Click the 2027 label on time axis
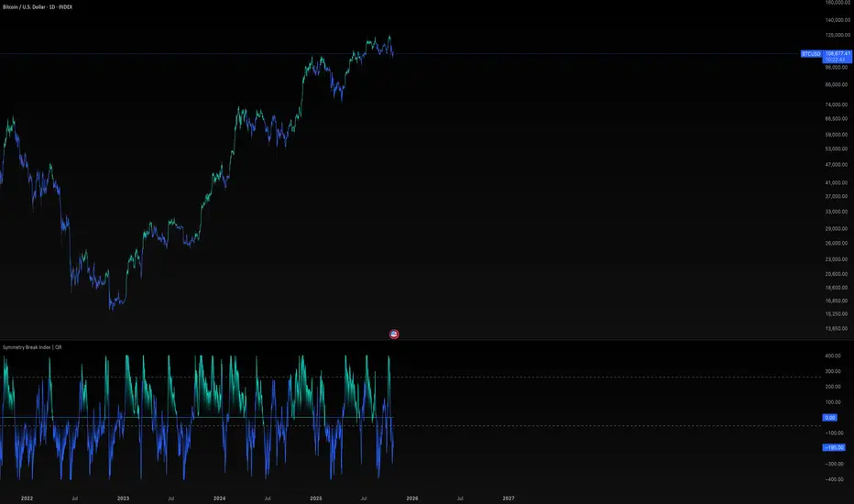 tap(509, 498)
